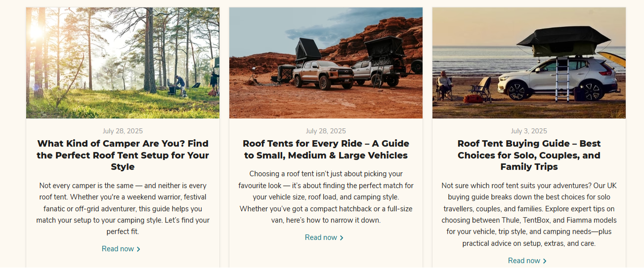Open "Roof Tents for Every Ride" headline
This screenshot has height=268, width=644.
[x=326, y=149]
